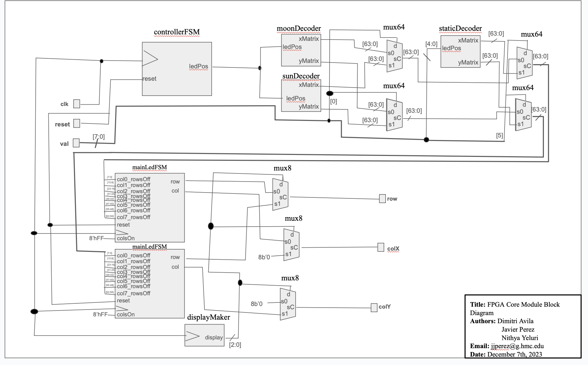Select the colX output port box
Viewport: 588px width, 365px height.
(381, 247)
